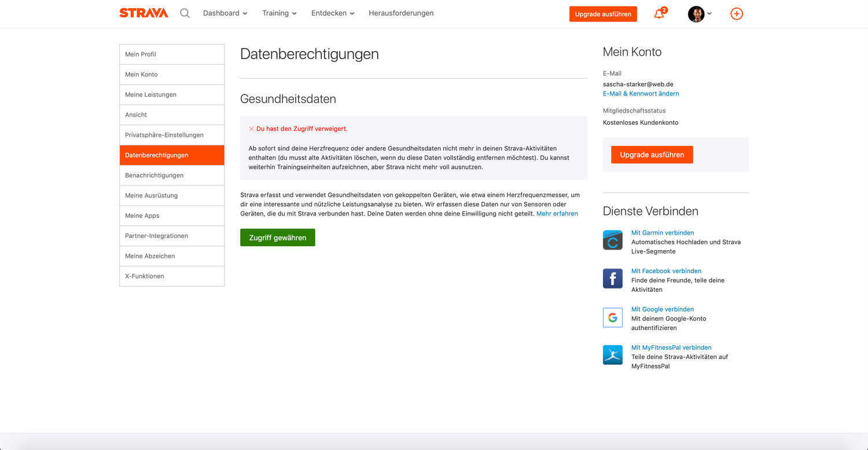Open Meine Apps page
Image resolution: width=868 pixels, height=450 pixels.
[x=172, y=215]
